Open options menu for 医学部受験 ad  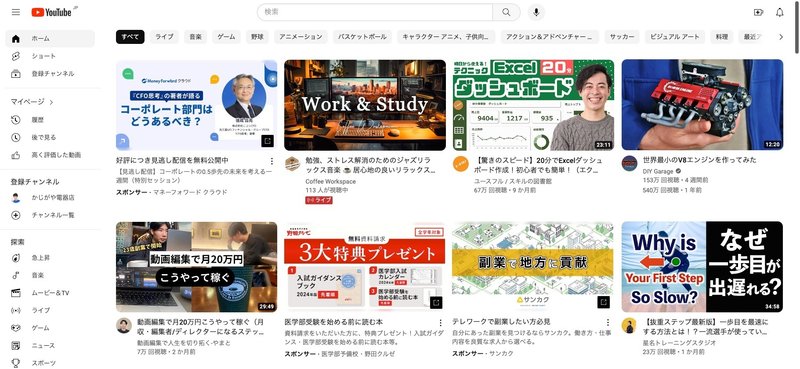click(440, 323)
